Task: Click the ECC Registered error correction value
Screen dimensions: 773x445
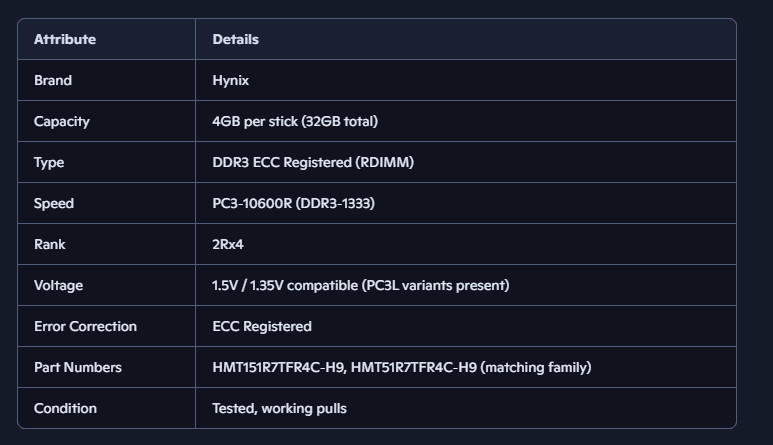Action: click(x=262, y=326)
